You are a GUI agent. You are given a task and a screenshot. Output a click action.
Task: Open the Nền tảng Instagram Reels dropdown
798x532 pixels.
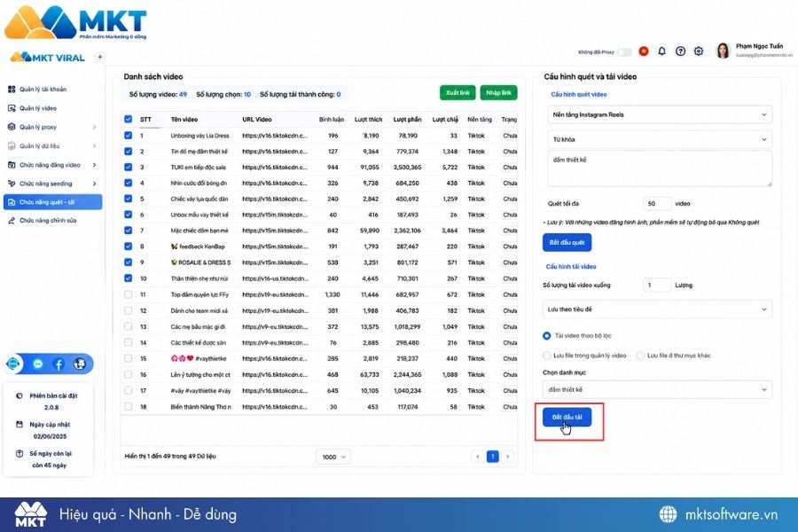[660, 114]
